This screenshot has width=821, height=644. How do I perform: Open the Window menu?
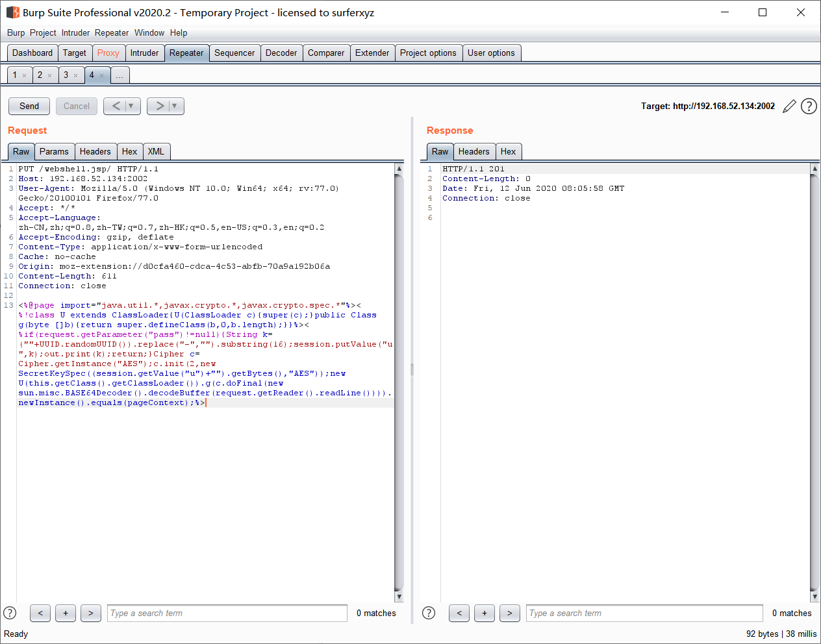[x=149, y=32]
